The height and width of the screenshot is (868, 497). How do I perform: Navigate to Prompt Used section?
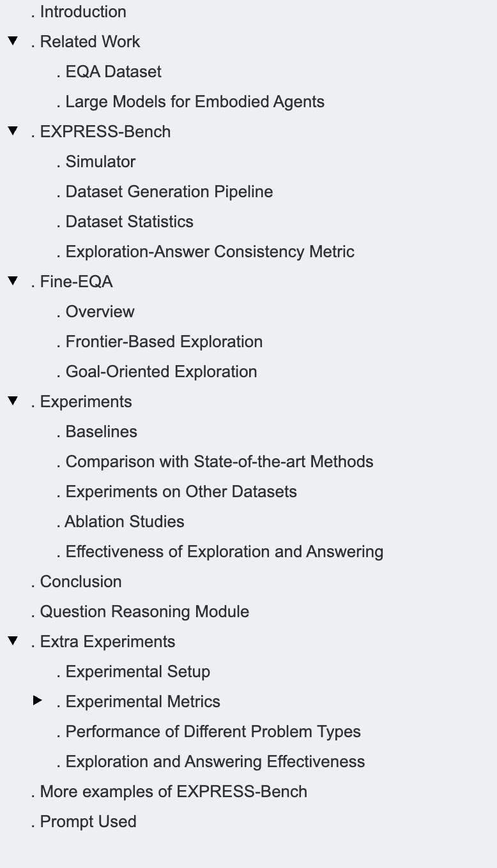[x=88, y=821]
